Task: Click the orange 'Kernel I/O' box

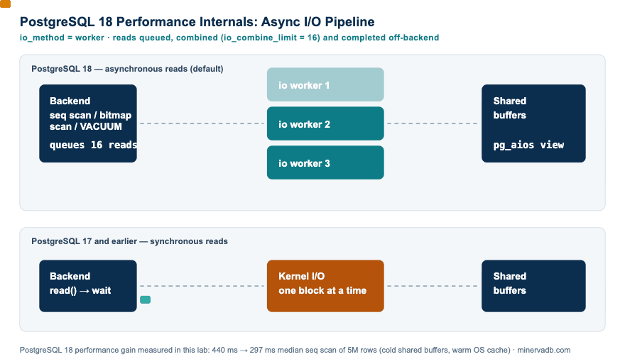Action: click(x=325, y=286)
